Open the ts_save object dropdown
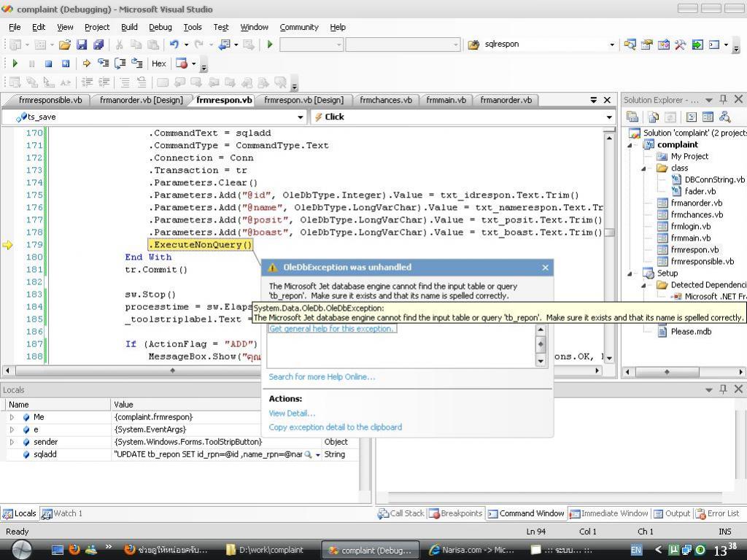 301,117
